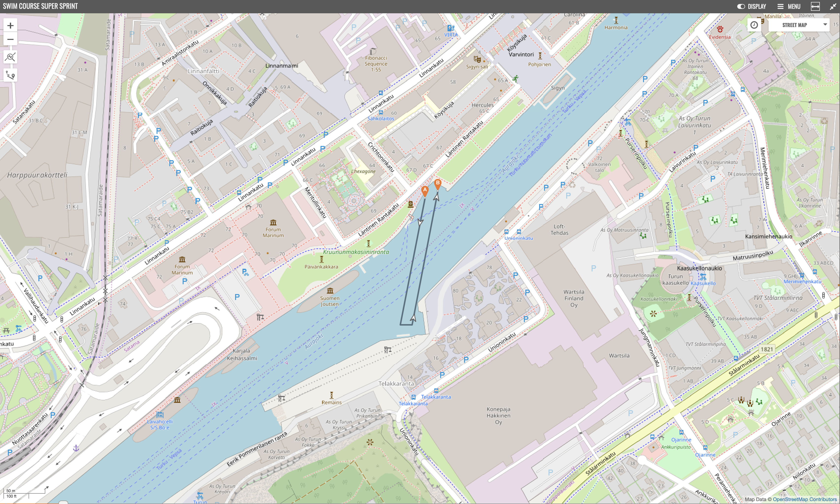Image resolution: width=840 pixels, height=504 pixels.
Task: Click the Remains monument icon
Action: (332, 395)
